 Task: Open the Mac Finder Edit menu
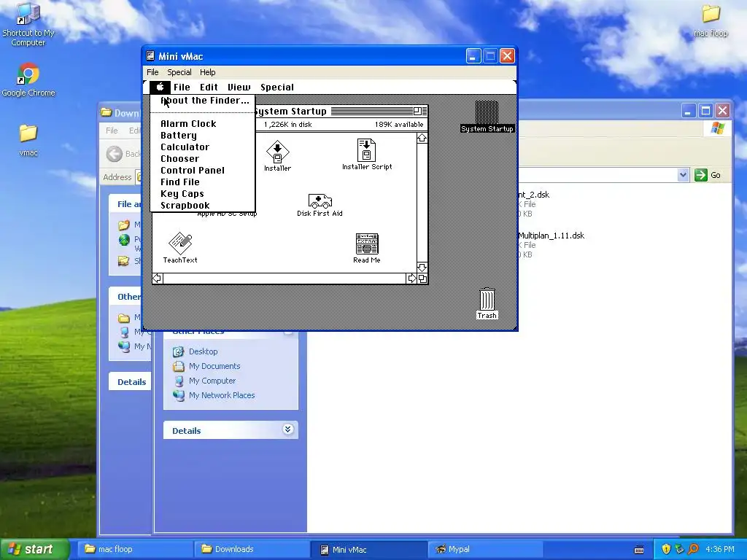[x=209, y=87]
